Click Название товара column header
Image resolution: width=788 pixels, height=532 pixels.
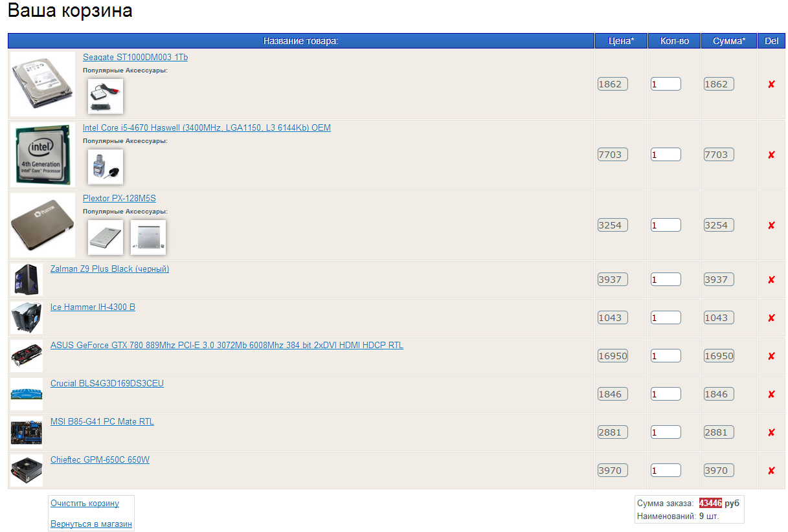(x=301, y=41)
